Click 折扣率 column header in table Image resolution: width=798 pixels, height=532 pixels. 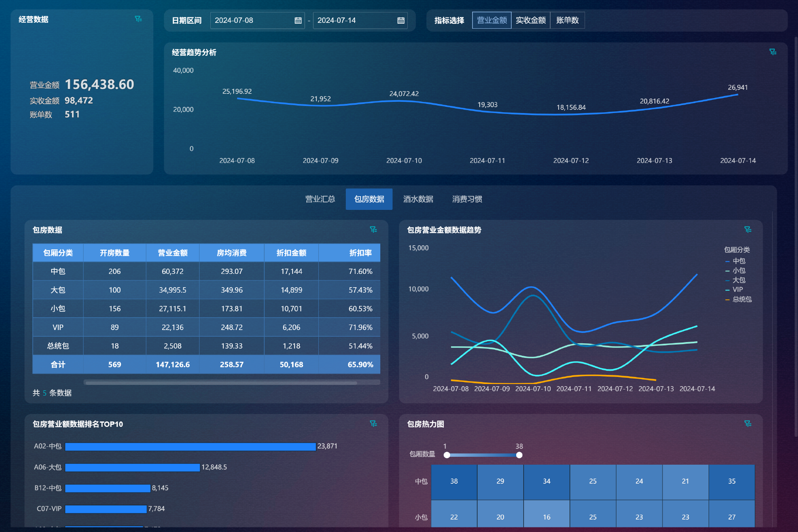(360, 253)
